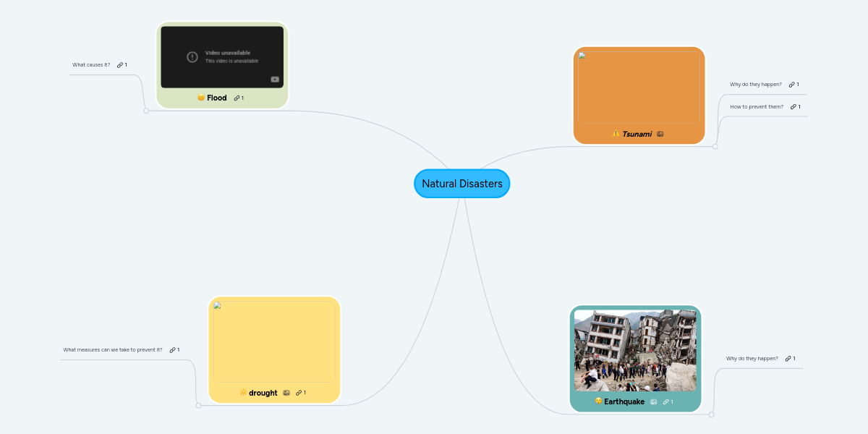868x434 pixels.
Task: Open "How to prevent them?" topic
Action: [x=757, y=106]
